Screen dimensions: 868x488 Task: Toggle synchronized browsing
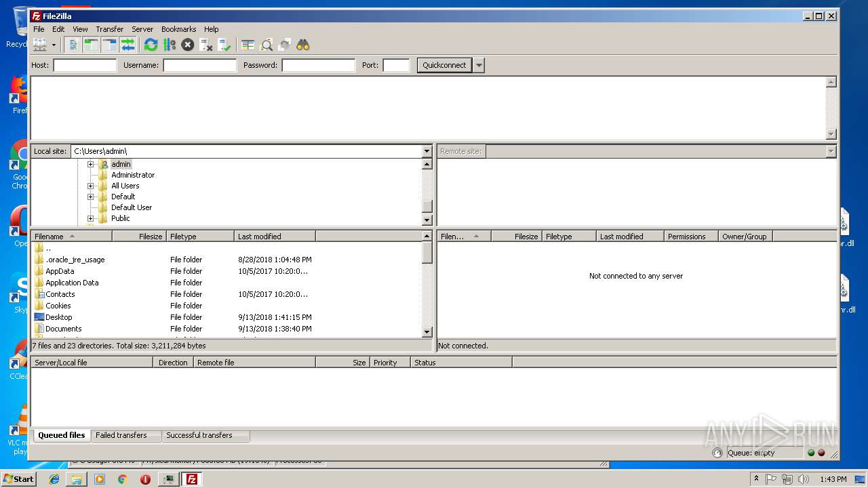(x=285, y=45)
